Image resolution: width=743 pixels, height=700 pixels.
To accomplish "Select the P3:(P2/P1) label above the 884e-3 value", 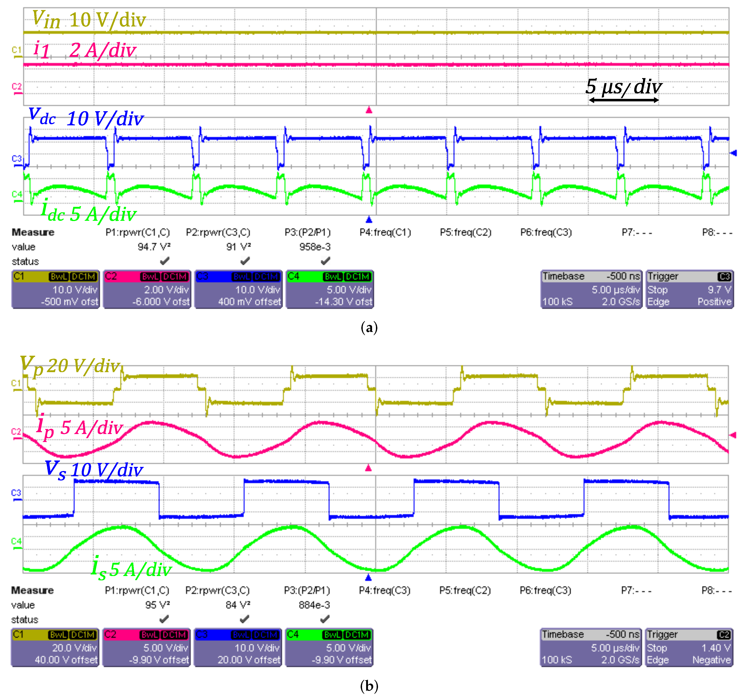I will click(307, 590).
